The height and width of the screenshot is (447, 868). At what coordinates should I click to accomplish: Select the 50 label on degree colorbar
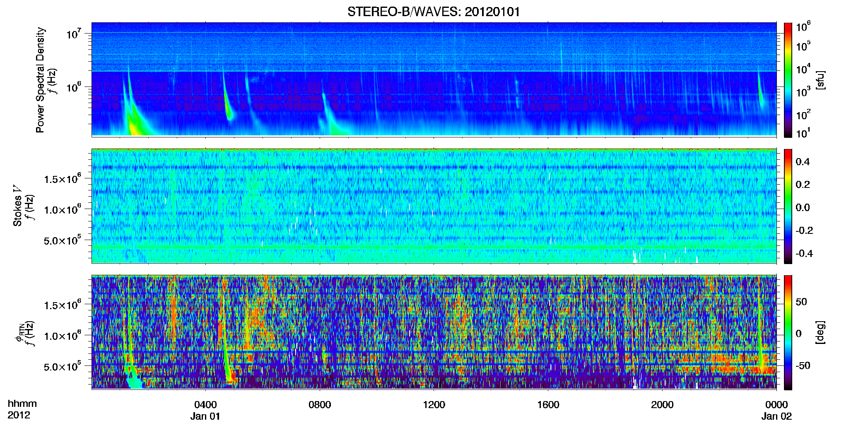click(801, 302)
